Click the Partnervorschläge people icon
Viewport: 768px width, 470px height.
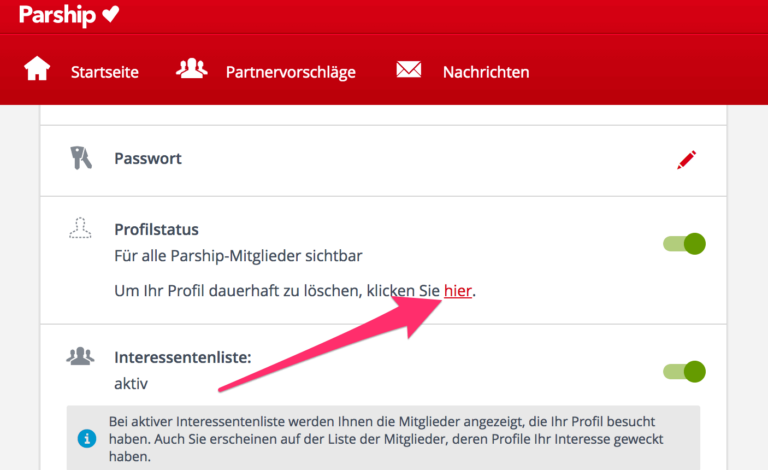click(191, 70)
